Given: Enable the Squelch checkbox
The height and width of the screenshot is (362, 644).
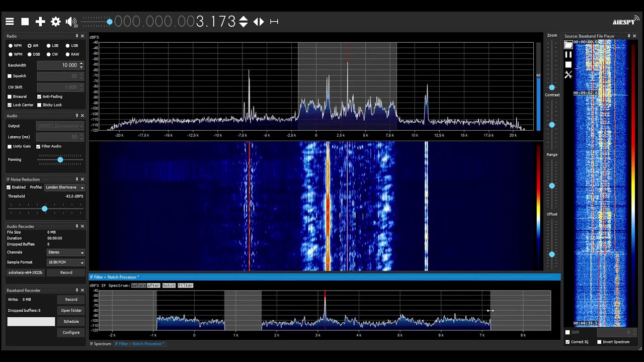Looking at the screenshot, I should (x=10, y=76).
